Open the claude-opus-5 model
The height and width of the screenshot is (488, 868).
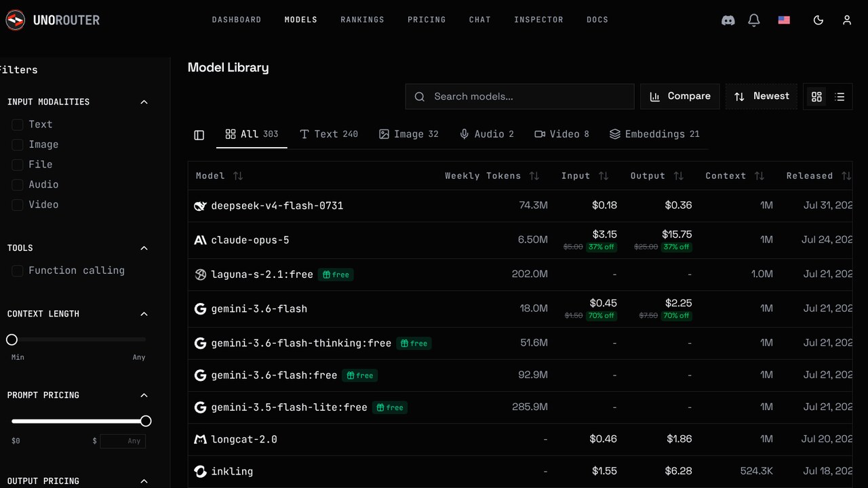coord(250,241)
